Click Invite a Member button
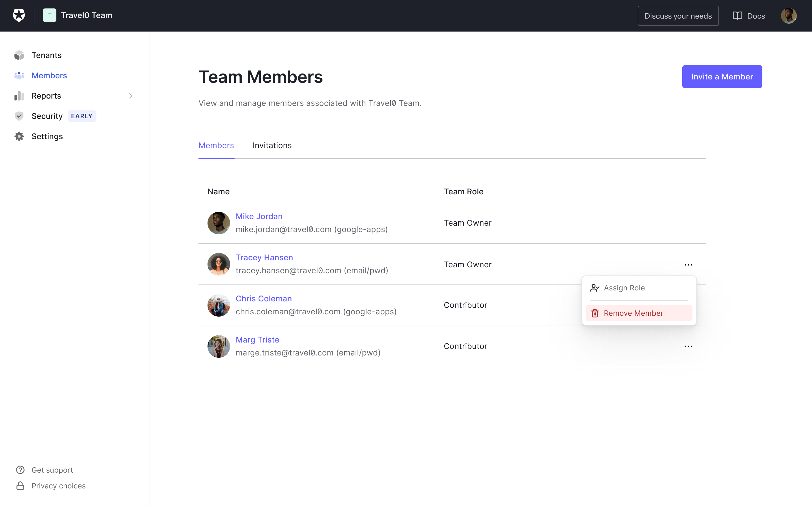Viewport: 812px width, 507px height. tap(722, 77)
